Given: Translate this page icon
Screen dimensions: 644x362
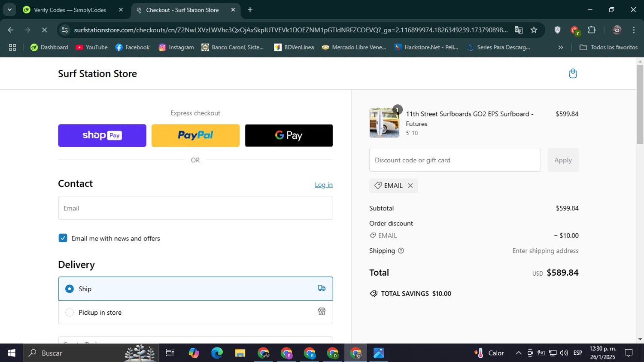Looking at the screenshot, I should pyautogui.click(x=519, y=30).
